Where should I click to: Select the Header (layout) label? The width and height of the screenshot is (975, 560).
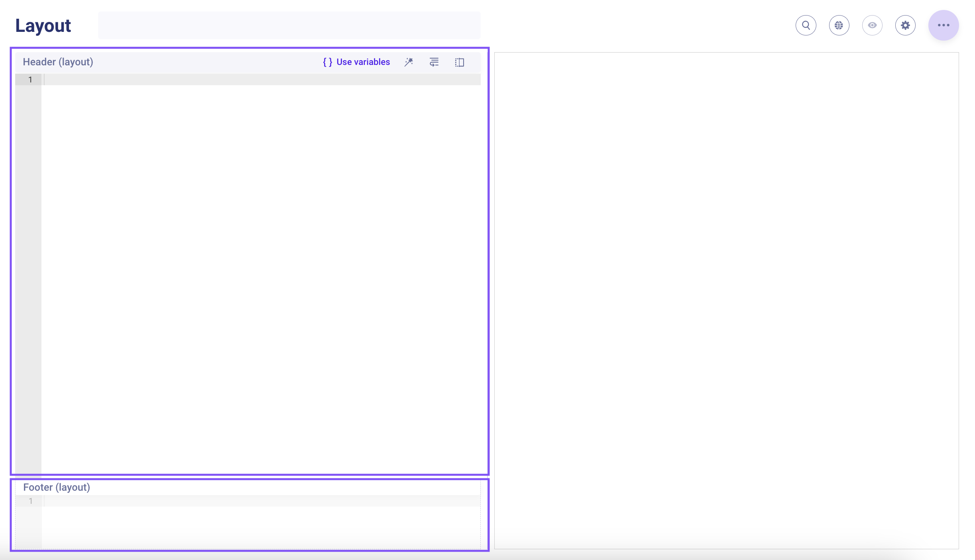click(x=58, y=62)
